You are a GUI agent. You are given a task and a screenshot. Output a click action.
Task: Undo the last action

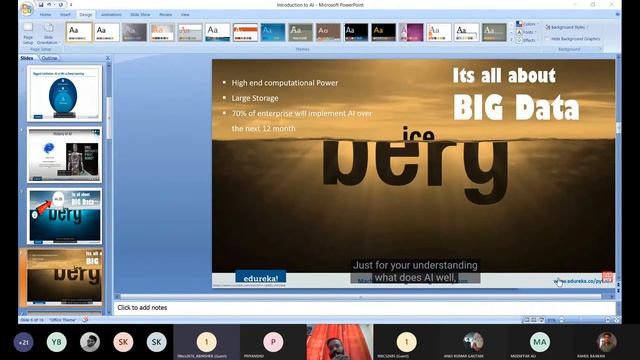point(49,5)
